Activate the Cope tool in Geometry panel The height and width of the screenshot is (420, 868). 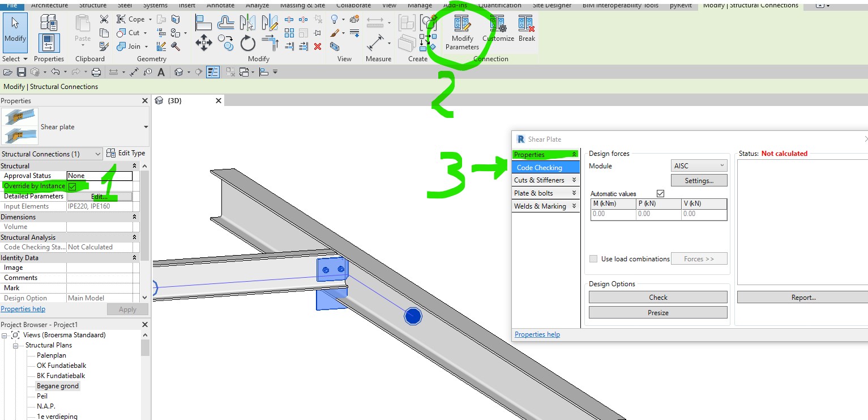[133, 19]
